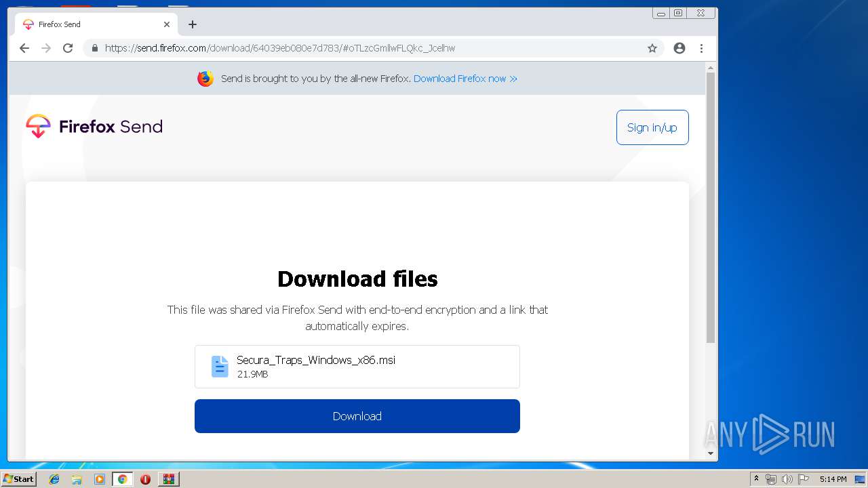Click the Secura_Traps_Windows_x86.msi file name
The image size is (868, 488).
click(316, 360)
